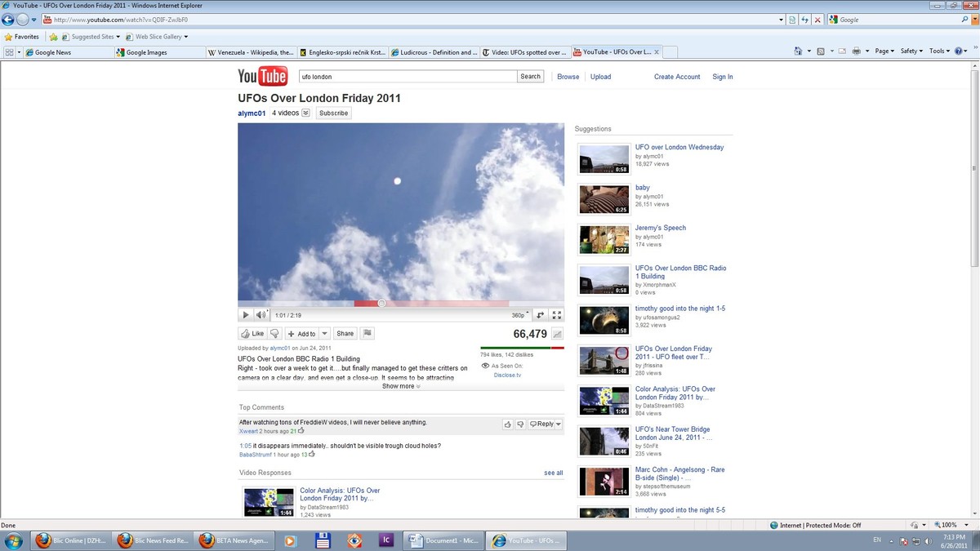Screen dimensions: 980x551
Task: Toggle pop-out video player mode
Action: tap(539, 314)
